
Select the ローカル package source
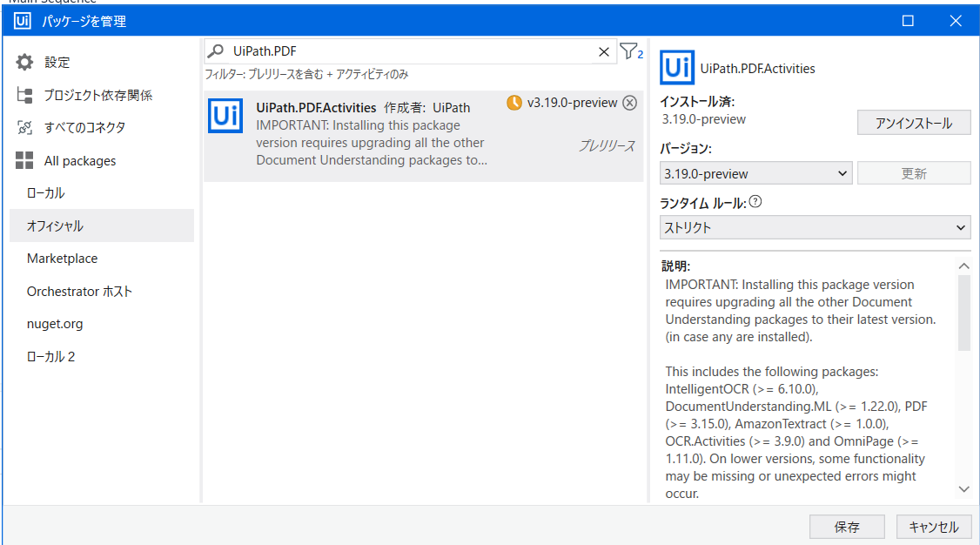102,193
